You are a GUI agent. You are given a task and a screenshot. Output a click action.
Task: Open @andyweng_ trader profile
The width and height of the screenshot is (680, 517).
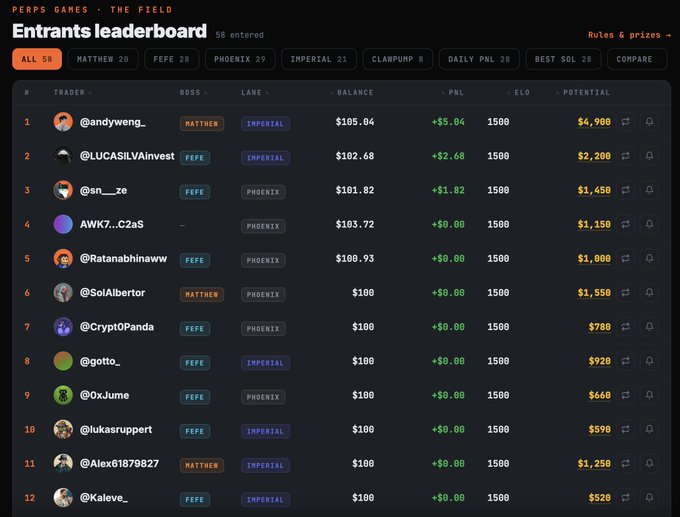coord(113,122)
